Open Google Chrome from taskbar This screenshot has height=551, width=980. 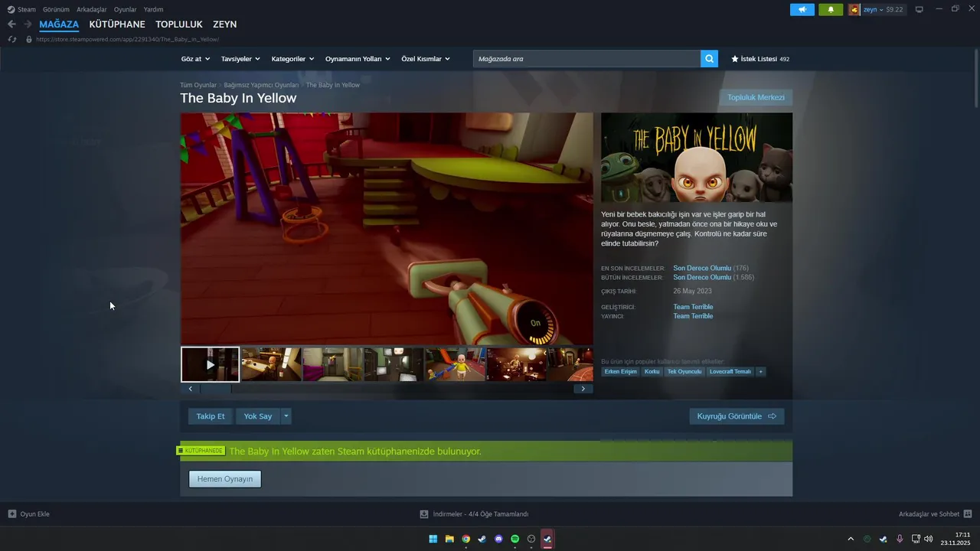466,539
